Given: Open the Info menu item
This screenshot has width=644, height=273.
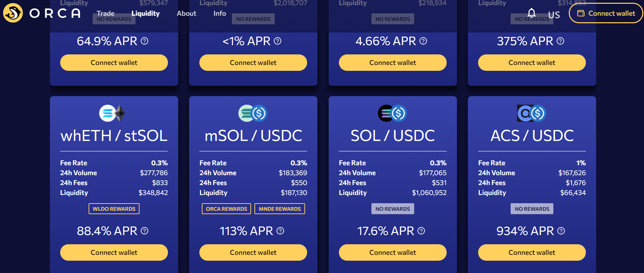Looking at the screenshot, I should 220,13.
